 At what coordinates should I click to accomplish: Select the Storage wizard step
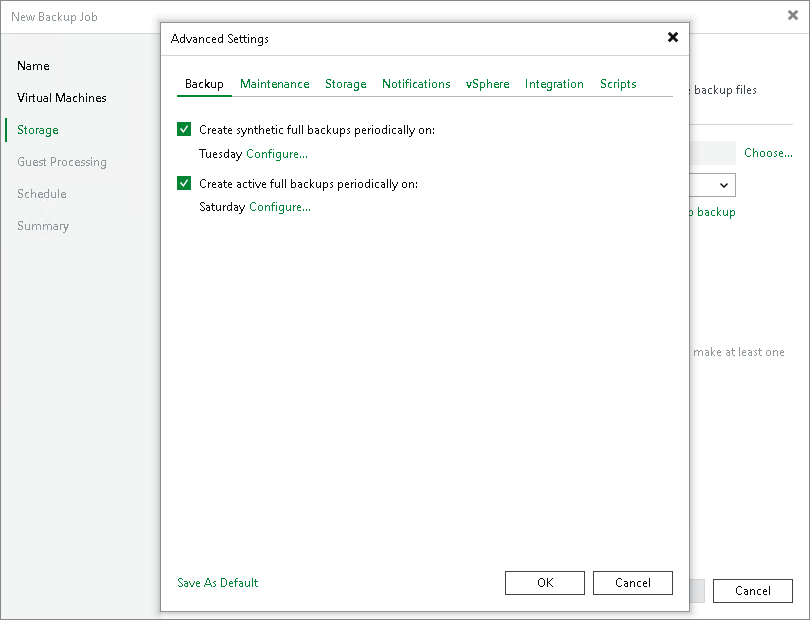pos(38,130)
